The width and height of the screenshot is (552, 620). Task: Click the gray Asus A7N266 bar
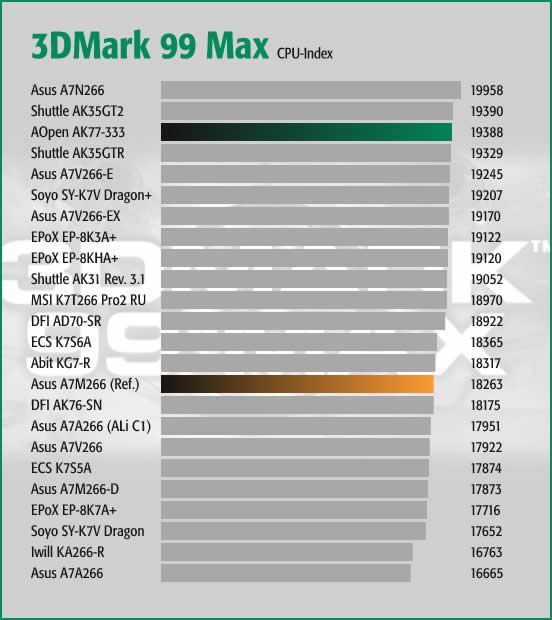[311, 90]
